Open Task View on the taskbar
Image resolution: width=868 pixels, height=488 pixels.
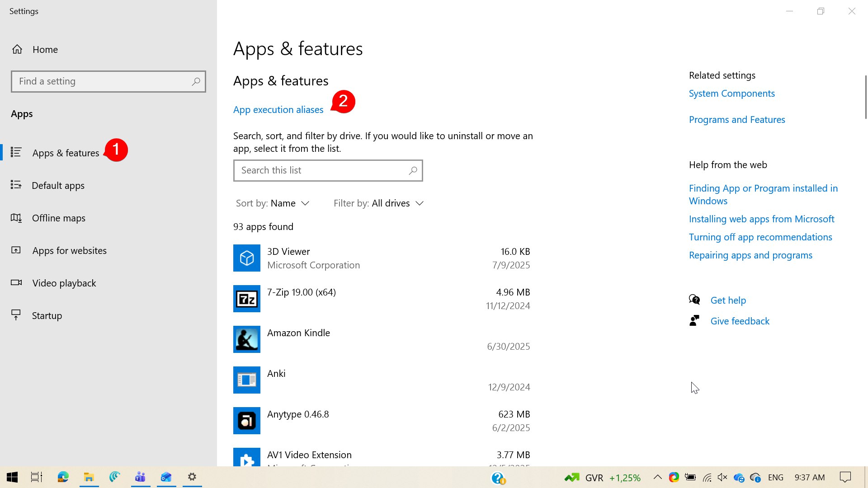pos(37,477)
